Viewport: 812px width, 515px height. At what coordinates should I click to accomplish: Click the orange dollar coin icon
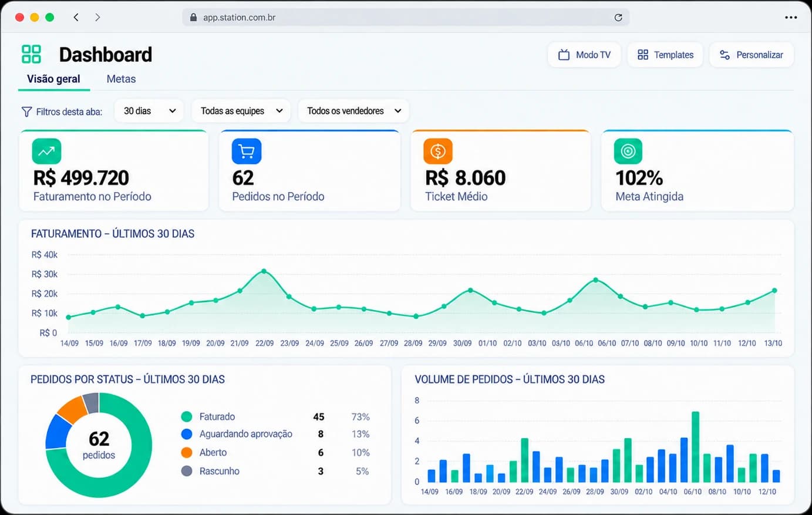438,152
